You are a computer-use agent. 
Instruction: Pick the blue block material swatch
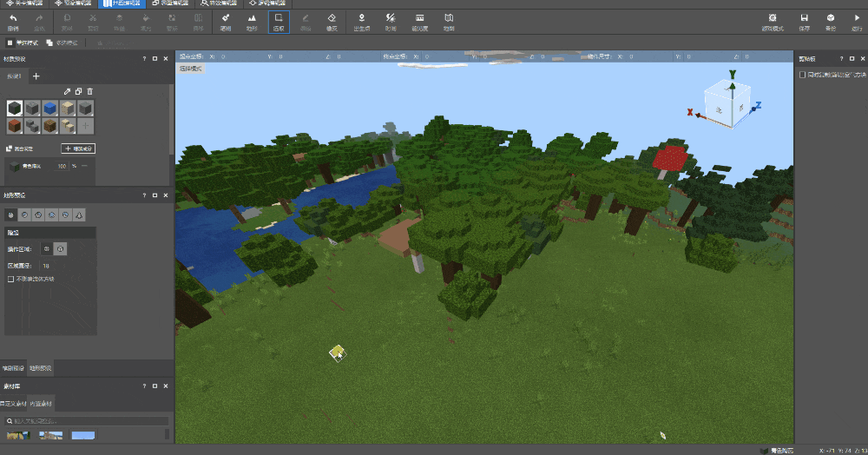(50, 108)
